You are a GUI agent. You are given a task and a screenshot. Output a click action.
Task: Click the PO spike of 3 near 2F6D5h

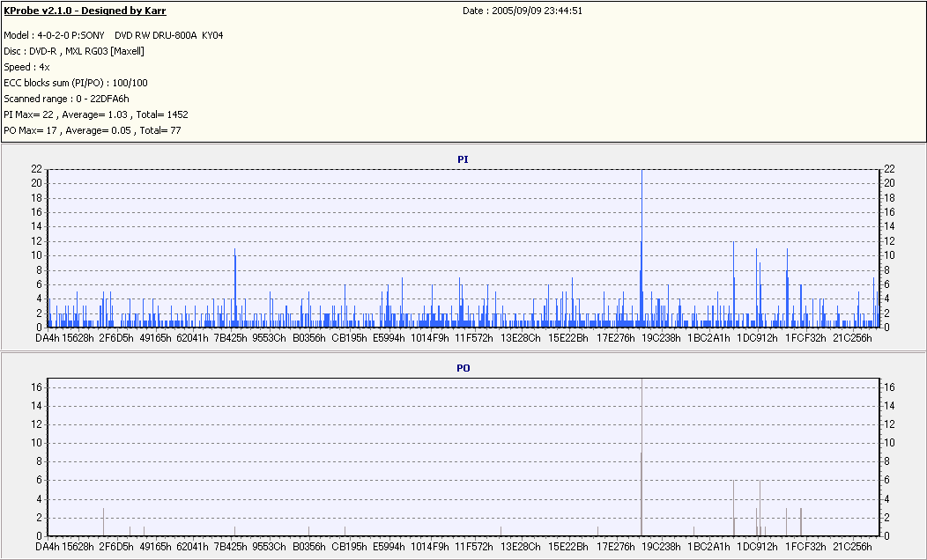103,521
